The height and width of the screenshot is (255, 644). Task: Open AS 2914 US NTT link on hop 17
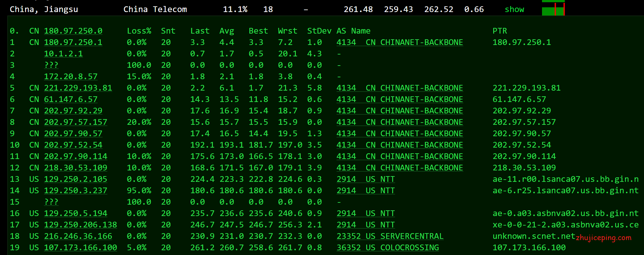[x=366, y=225]
